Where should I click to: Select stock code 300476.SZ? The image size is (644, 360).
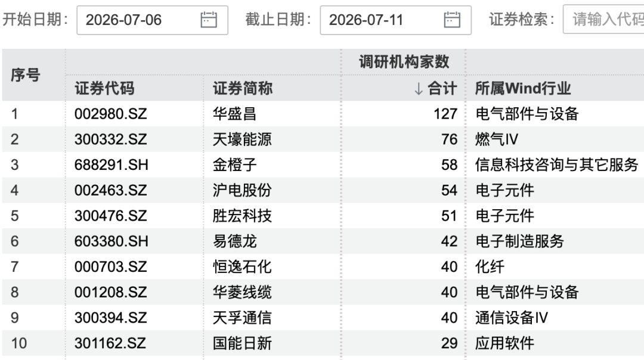(110, 216)
